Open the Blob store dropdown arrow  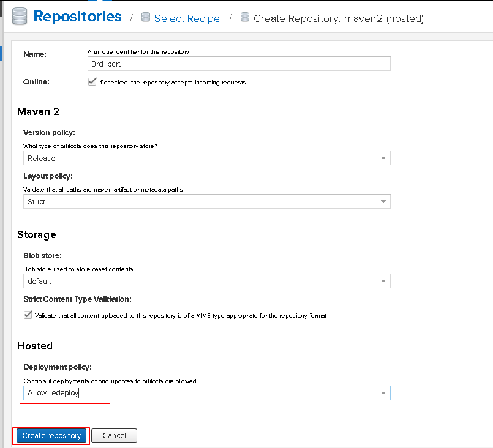[383, 281]
